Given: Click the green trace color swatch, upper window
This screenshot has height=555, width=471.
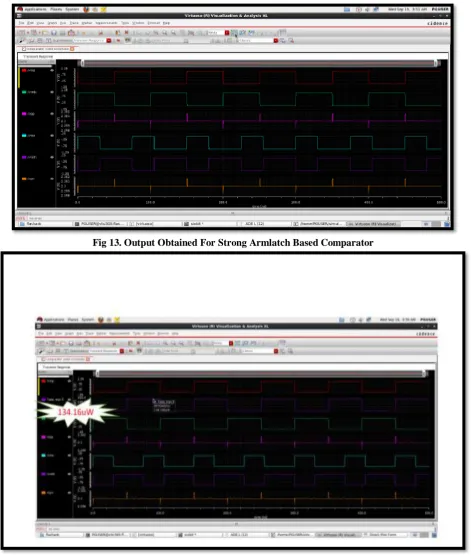Looking at the screenshot, I should click(24, 92).
